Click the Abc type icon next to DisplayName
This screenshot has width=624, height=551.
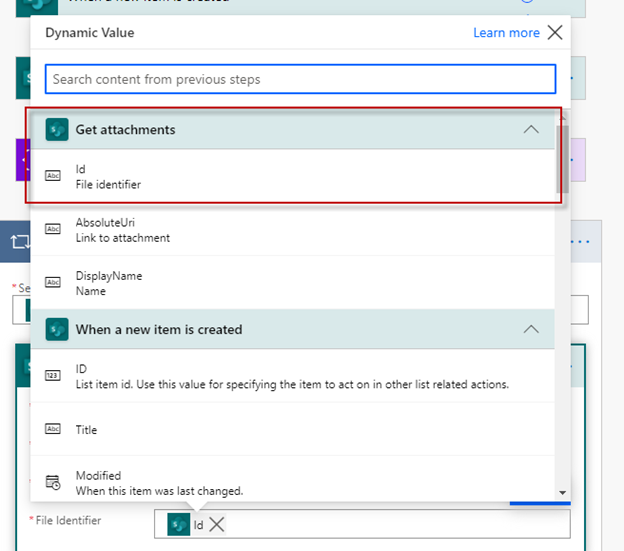(53, 282)
